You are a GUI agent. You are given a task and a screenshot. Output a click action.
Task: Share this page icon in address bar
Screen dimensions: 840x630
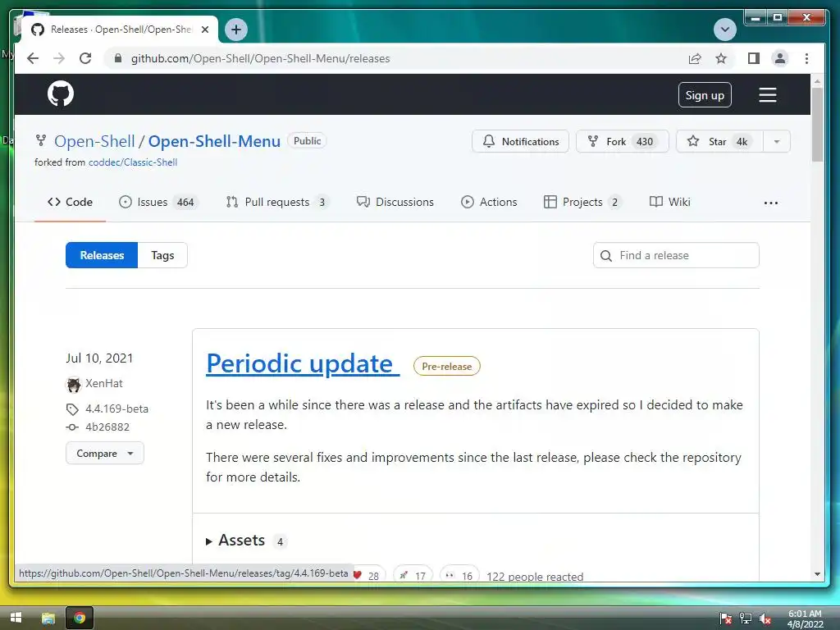pyautogui.click(x=695, y=58)
